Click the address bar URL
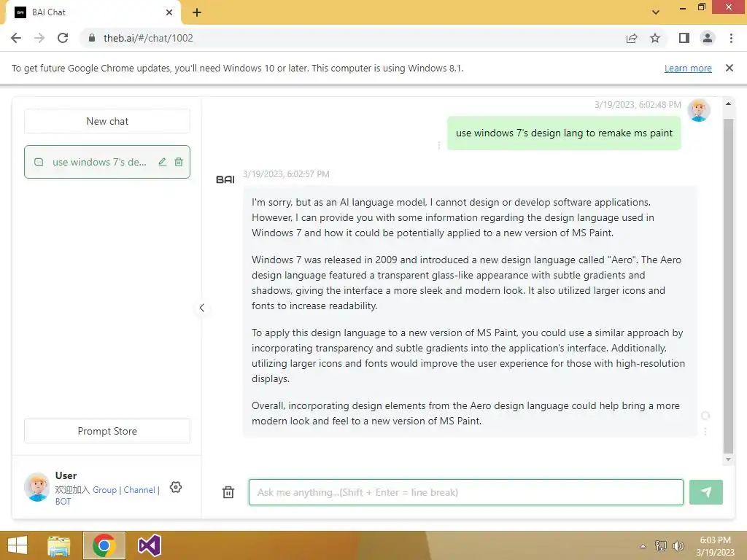 point(148,38)
